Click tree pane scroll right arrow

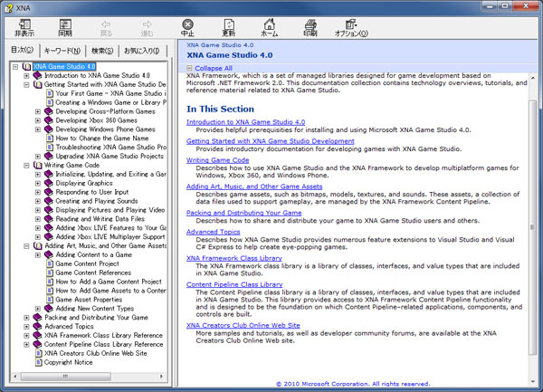tap(161, 377)
